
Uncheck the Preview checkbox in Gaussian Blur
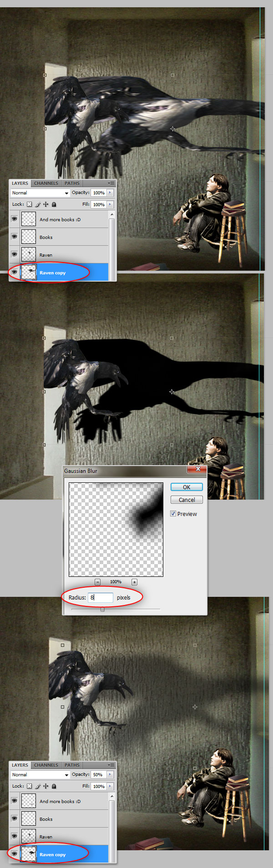pyautogui.click(x=173, y=514)
